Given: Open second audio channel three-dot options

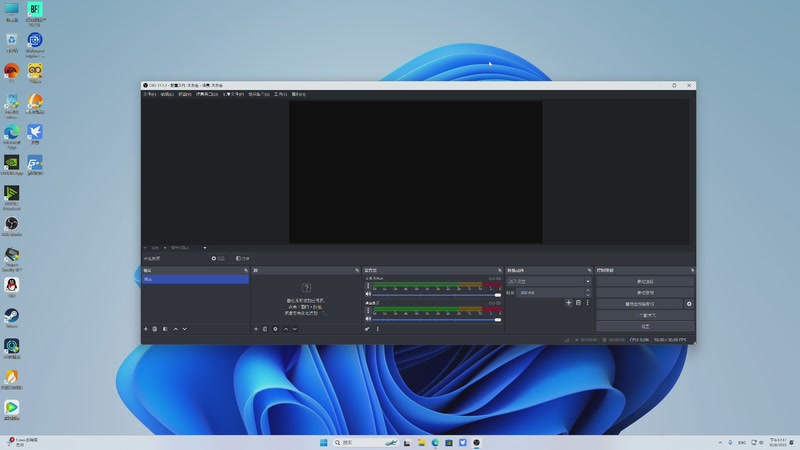Looking at the screenshot, I should [368, 310].
